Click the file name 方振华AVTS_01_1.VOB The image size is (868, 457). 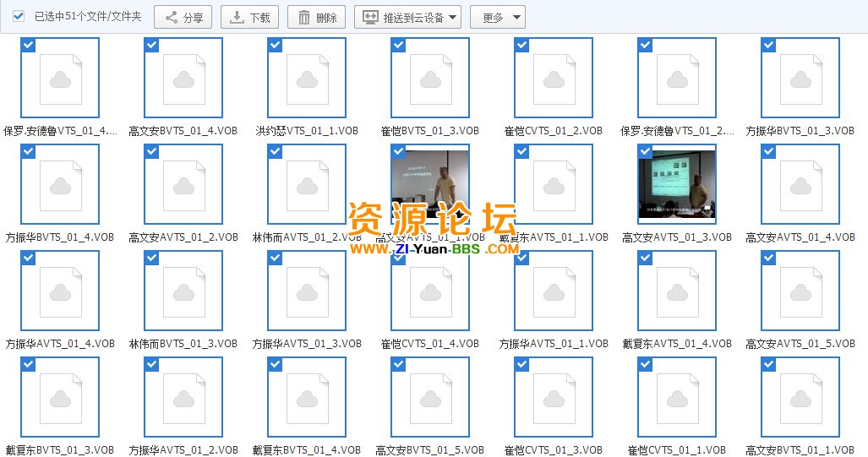tap(554, 344)
